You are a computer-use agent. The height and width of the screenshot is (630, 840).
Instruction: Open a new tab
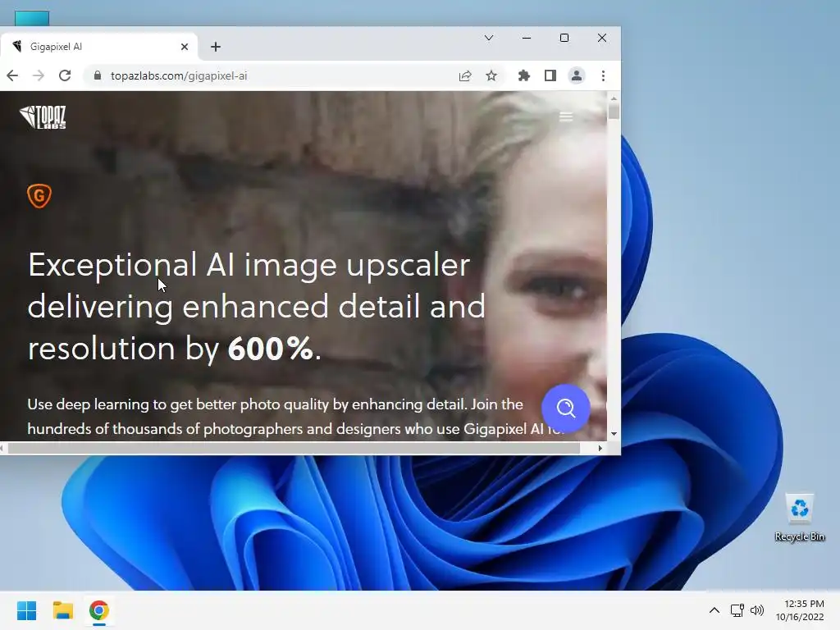click(216, 47)
